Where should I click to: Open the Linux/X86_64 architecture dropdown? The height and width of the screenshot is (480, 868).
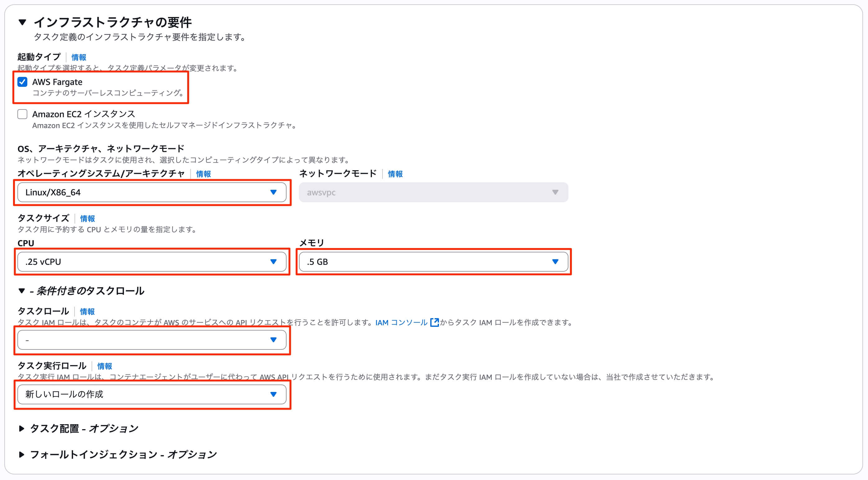pyautogui.click(x=151, y=192)
